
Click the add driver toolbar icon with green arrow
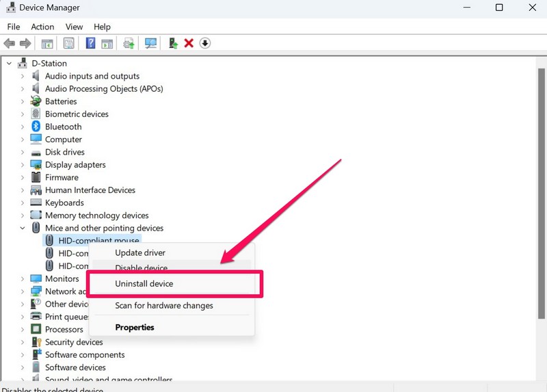173,43
